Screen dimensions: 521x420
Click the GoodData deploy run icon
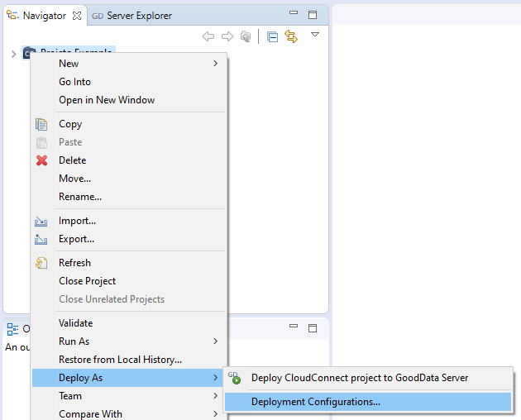coord(235,378)
